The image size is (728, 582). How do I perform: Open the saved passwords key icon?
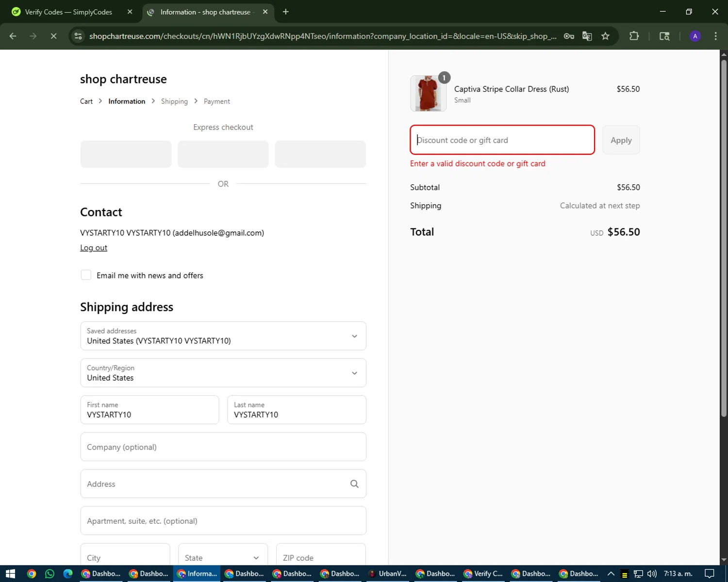pos(569,36)
